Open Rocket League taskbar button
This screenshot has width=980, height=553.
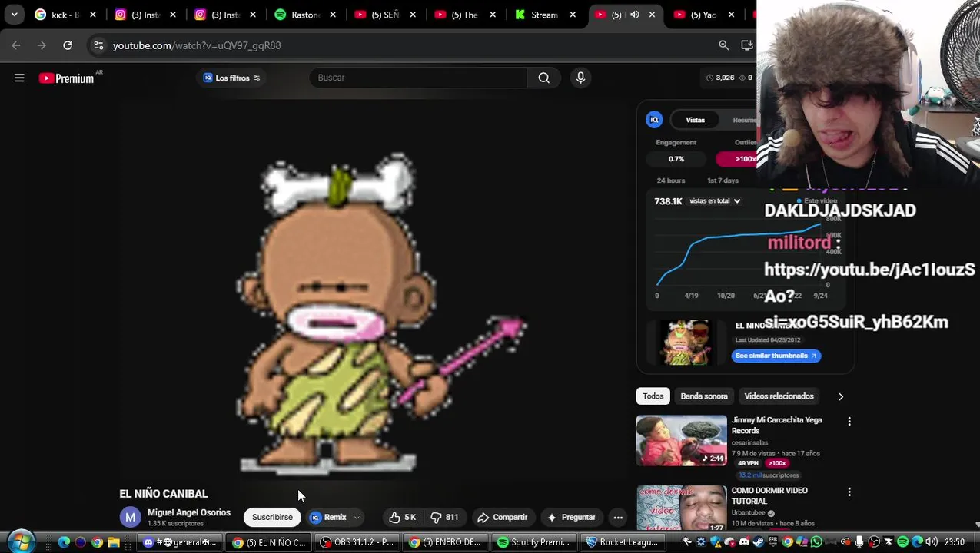click(x=621, y=542)
